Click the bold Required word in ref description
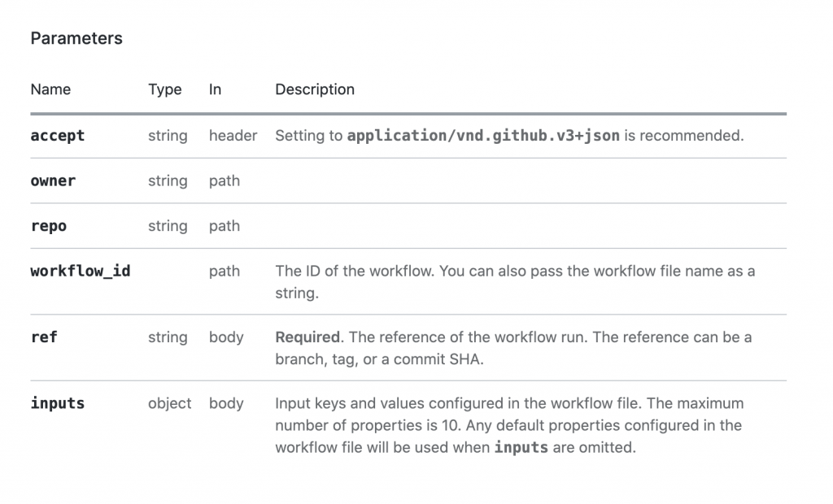833x504 pixels. (307, 337)
